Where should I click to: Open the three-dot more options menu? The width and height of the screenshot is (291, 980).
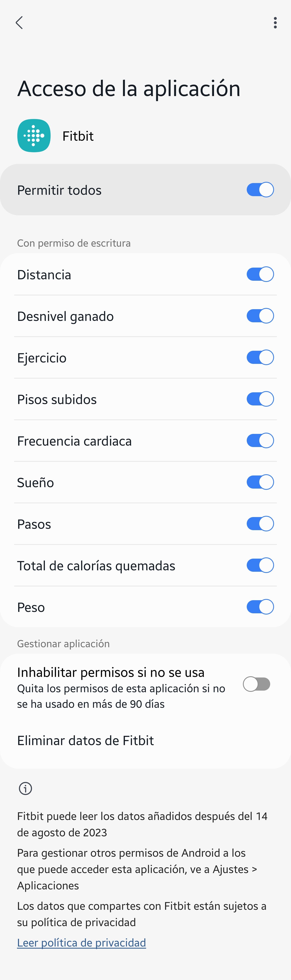275,23
